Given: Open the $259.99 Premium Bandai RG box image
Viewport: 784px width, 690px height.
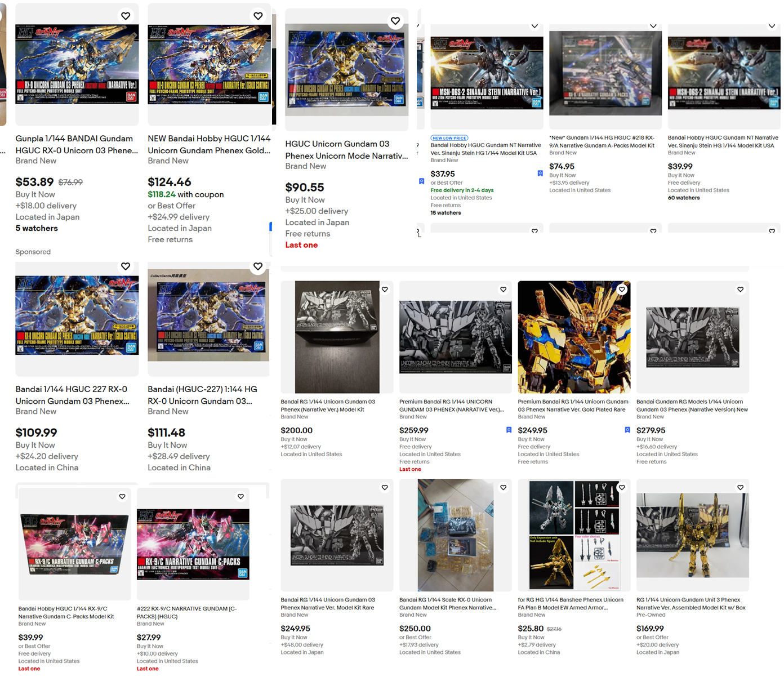Looking at the screenshot, I should (x=456, y=337).
